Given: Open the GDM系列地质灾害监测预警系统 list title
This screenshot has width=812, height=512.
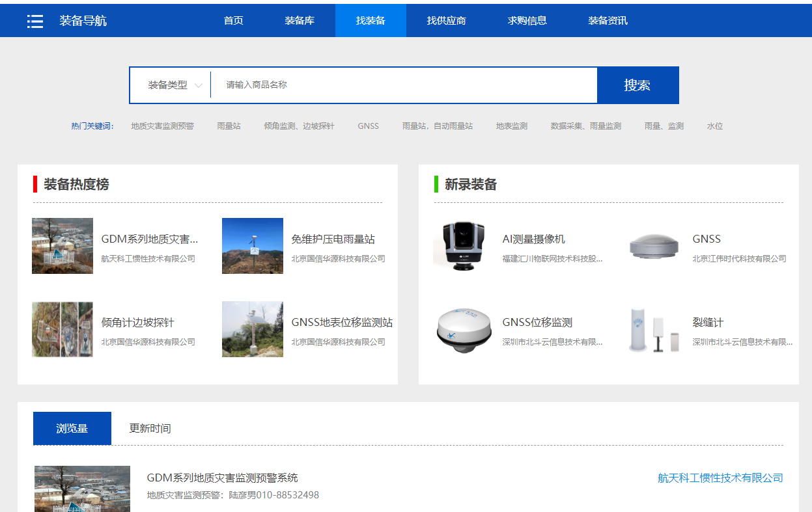Looking at the screenshot, I should 222,478.
